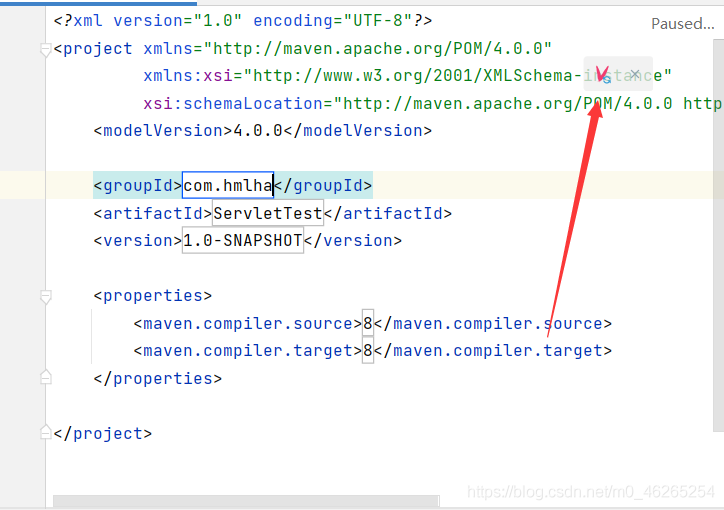724x510 pixels.
Task: Click the opening "<version>" tag
Action: pos(138,240)
